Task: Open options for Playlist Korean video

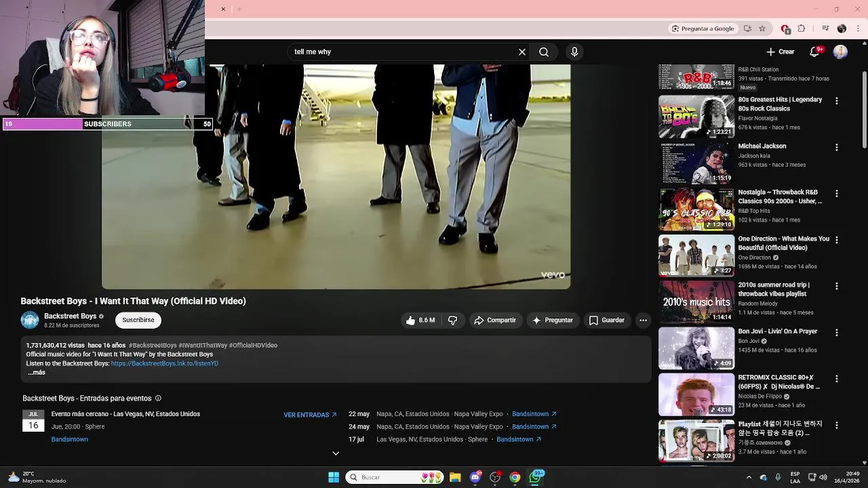Action: [x=836, y=425]
